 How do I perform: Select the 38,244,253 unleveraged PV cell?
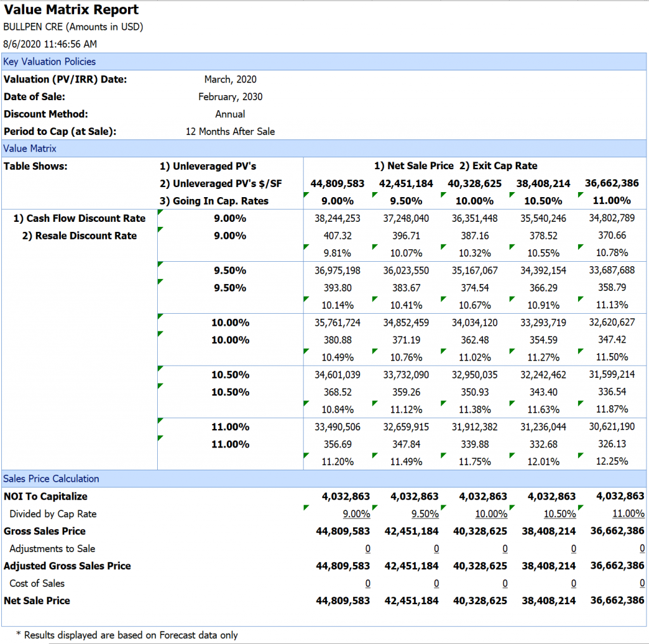pyautogui.click(x=337, y=219)
